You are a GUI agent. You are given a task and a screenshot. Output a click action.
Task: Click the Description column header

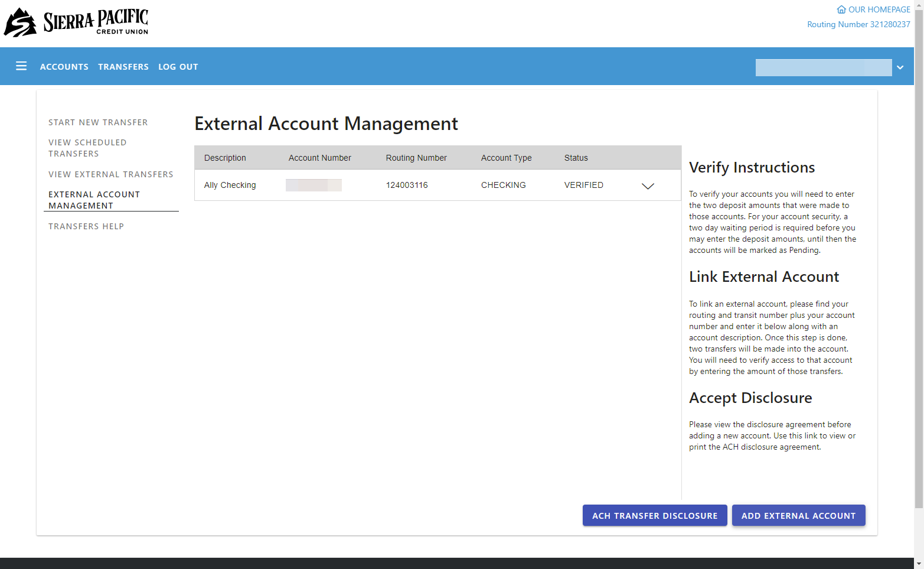coord(225,158)
